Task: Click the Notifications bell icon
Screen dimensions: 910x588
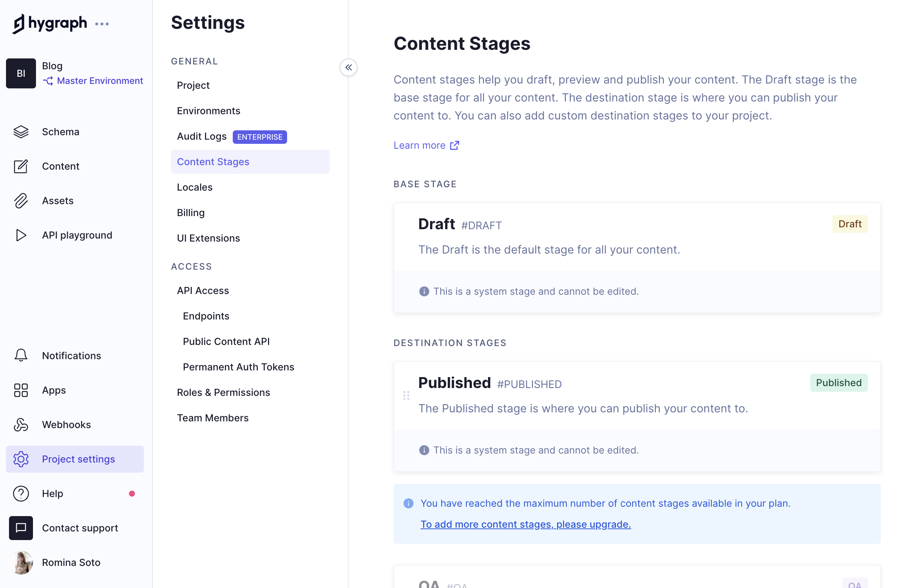Action: (x=21, y=355)
